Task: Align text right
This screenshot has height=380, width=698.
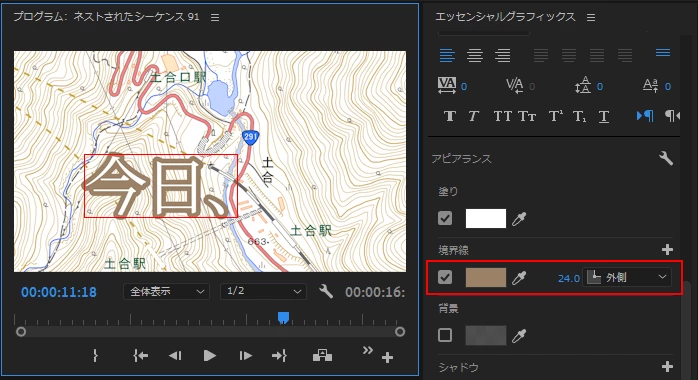Action: (x=503, y=56)
